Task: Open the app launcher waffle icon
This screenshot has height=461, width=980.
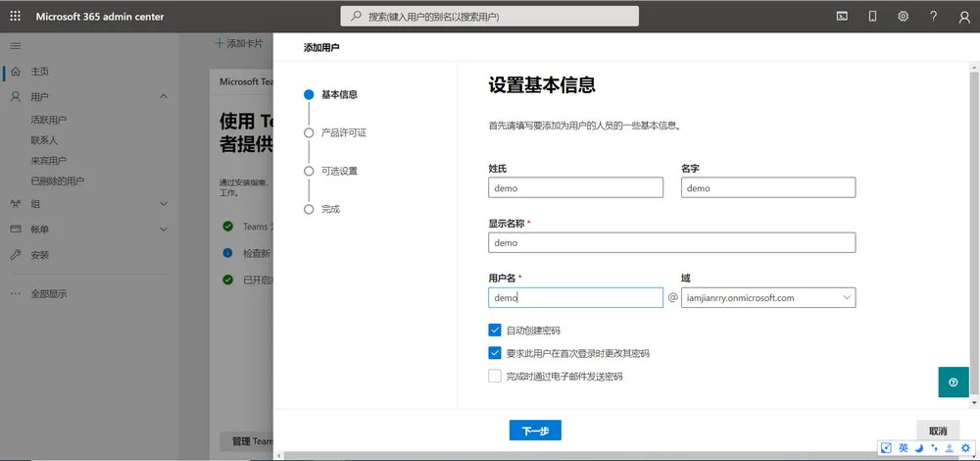Action: (16, 17)
